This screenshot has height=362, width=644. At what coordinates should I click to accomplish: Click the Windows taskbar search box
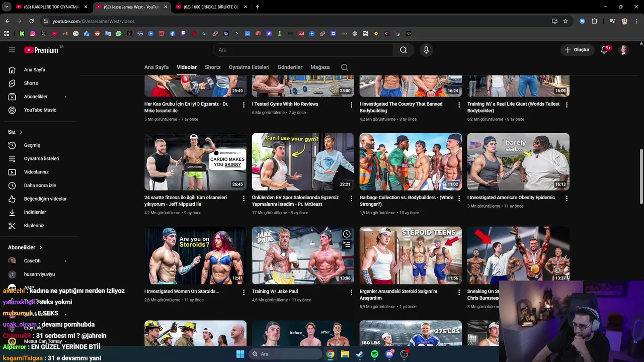point(286,354)
